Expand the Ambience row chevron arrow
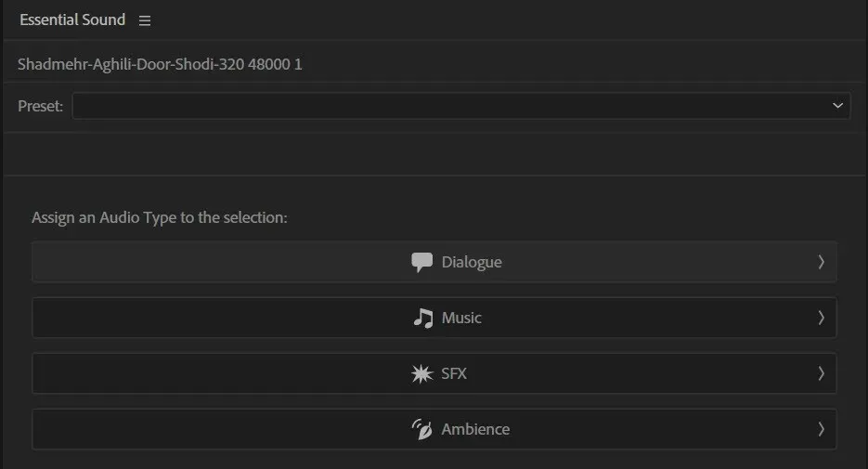The height and width of the screenshot is (469, 868). tap(821, 429)
